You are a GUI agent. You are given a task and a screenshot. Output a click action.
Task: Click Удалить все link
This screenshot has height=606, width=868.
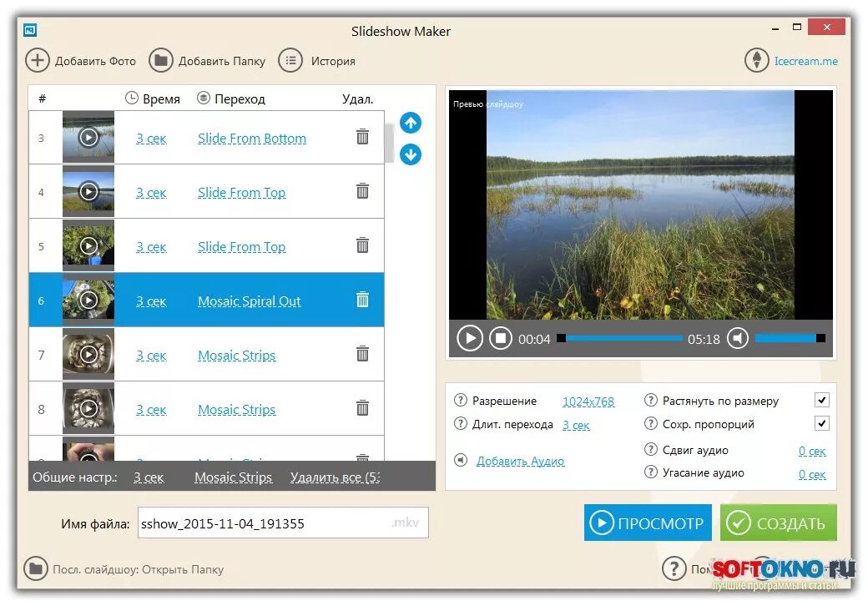pyautogui.click(x=335, y=477)
